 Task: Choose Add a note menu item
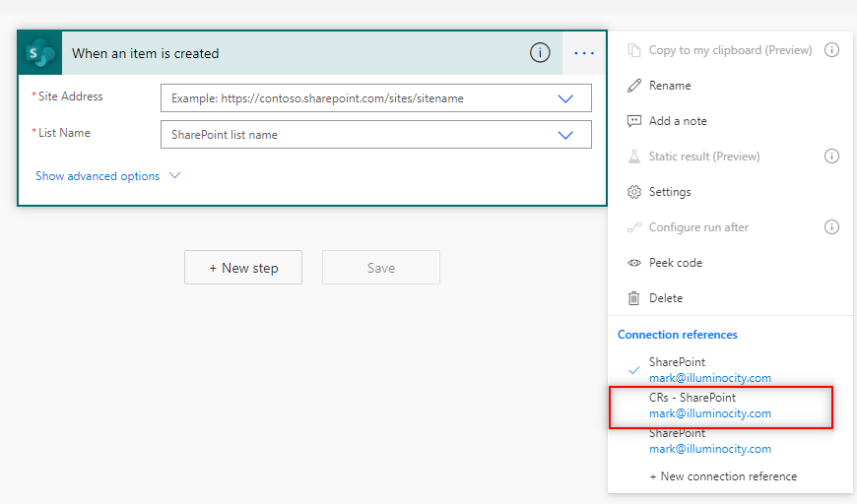[678, 121]
